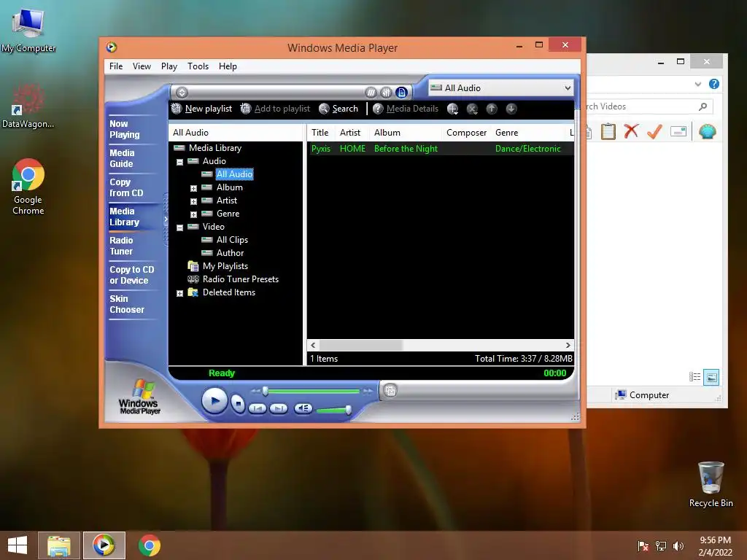
Task: Open Media Details in toolbar
Action: click(x=406, y=109)
